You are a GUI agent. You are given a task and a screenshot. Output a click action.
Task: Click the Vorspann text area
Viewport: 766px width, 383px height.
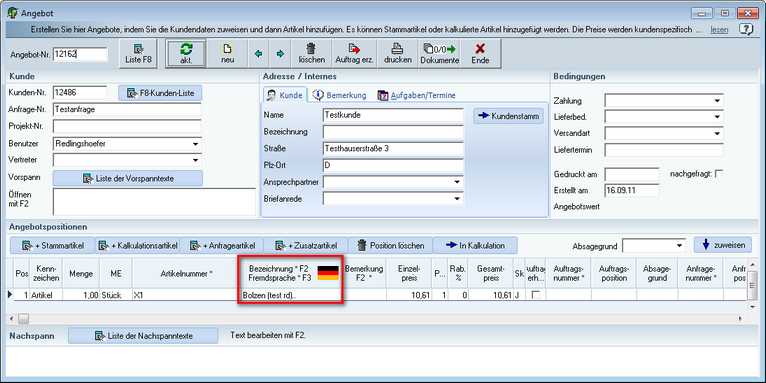pyautogui.click(x=154, y=202)
